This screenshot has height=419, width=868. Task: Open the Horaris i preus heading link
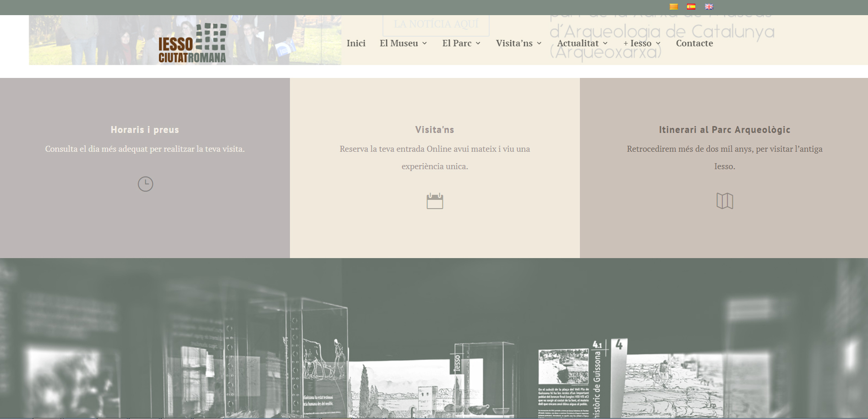tap(145, 130)
